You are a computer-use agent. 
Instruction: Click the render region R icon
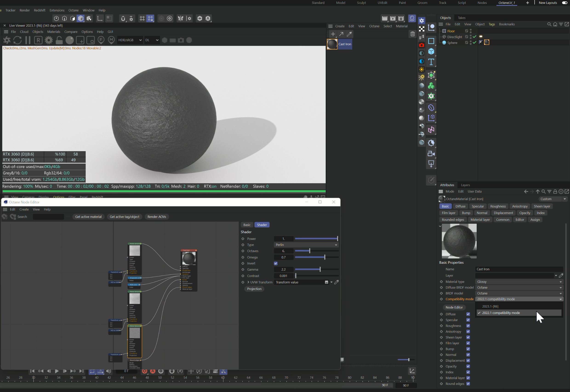point(38,40)
